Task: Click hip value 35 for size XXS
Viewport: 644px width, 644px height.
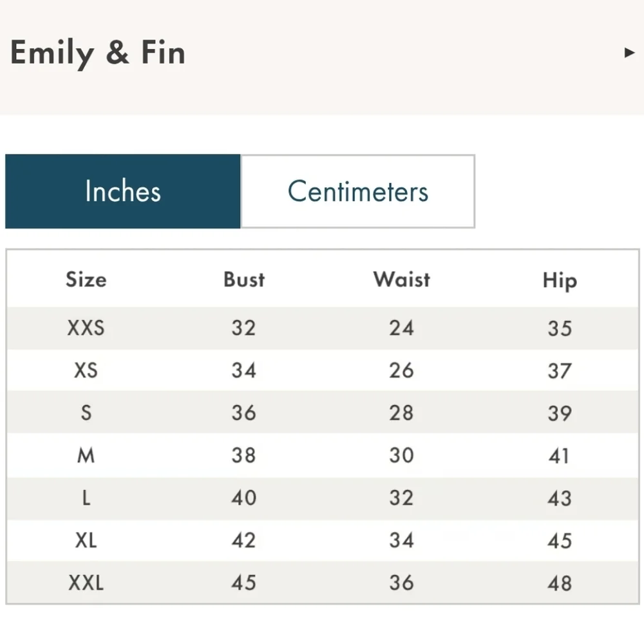Action: [559, 328]
